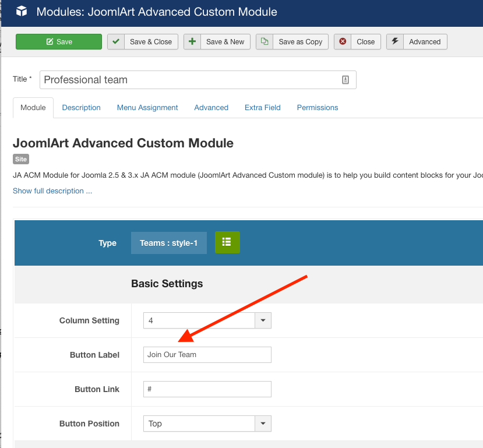Expand the Button Position dropdown

(x=263, y=424)
